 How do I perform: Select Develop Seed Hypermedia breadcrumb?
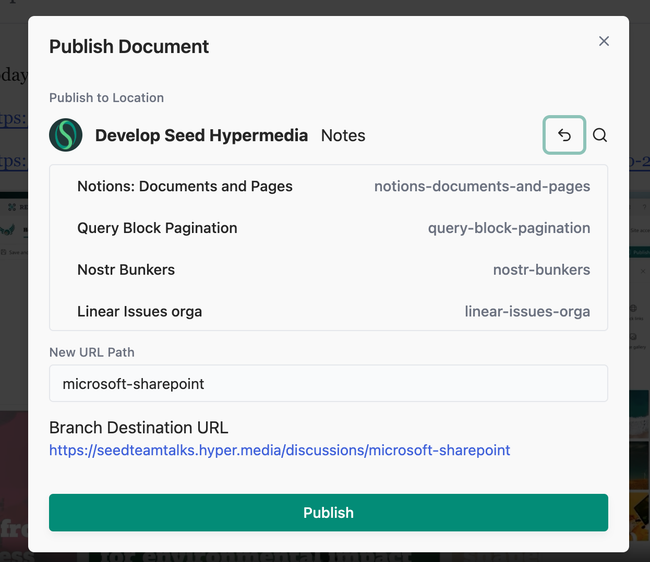point(201,135)
